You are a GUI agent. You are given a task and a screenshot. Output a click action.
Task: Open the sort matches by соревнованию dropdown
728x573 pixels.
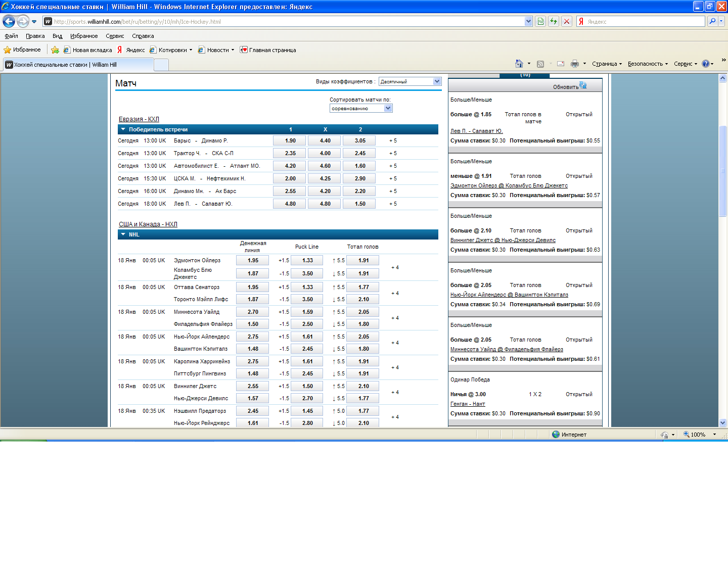[x=360, y=108]
